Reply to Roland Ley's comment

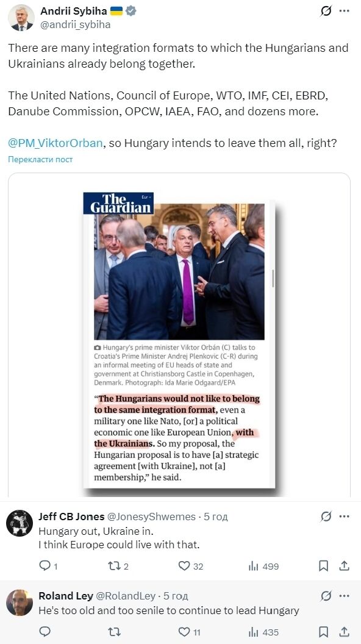[x=45, y=632]
